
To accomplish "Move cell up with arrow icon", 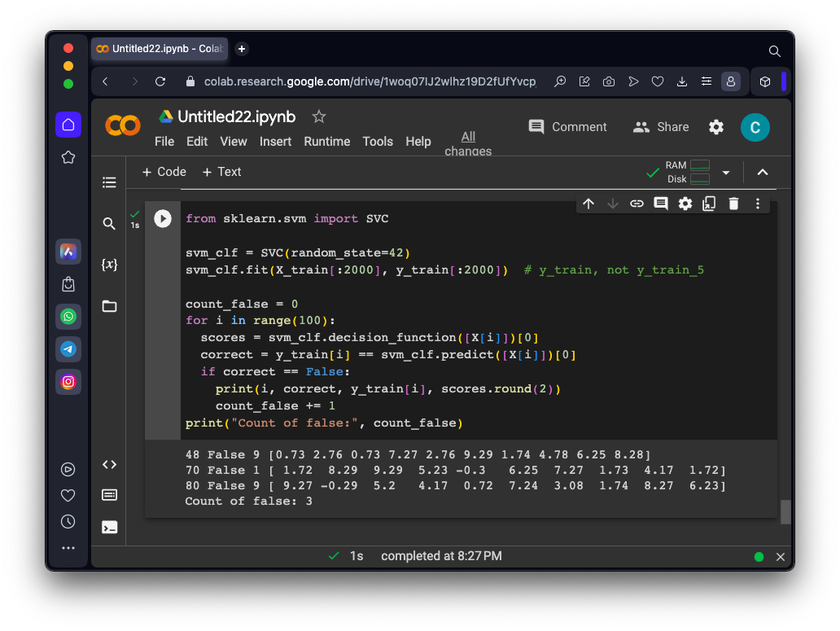I will [588, 204].
